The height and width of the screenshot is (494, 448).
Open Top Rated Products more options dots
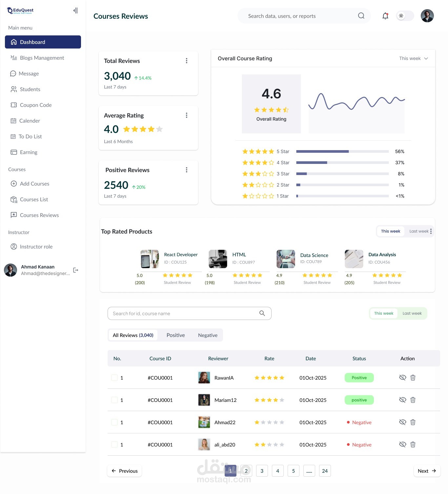(431, 231)
